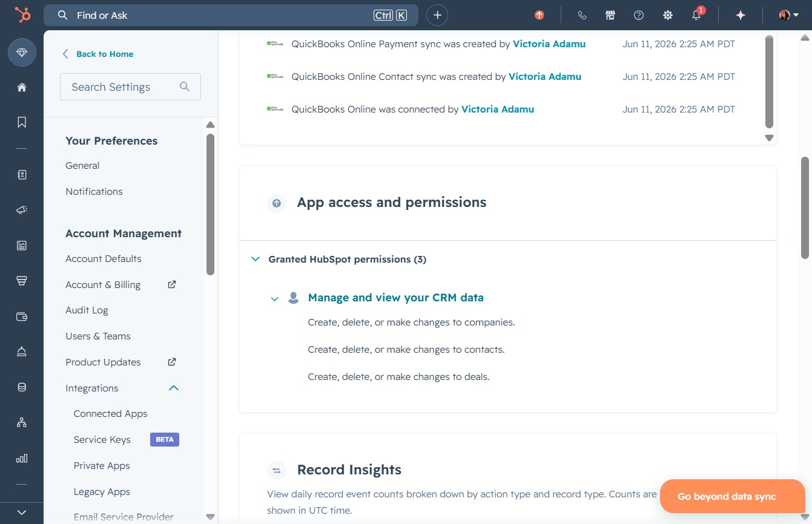Open the create new plus button

pyautogui.click(x=437, y=15)
